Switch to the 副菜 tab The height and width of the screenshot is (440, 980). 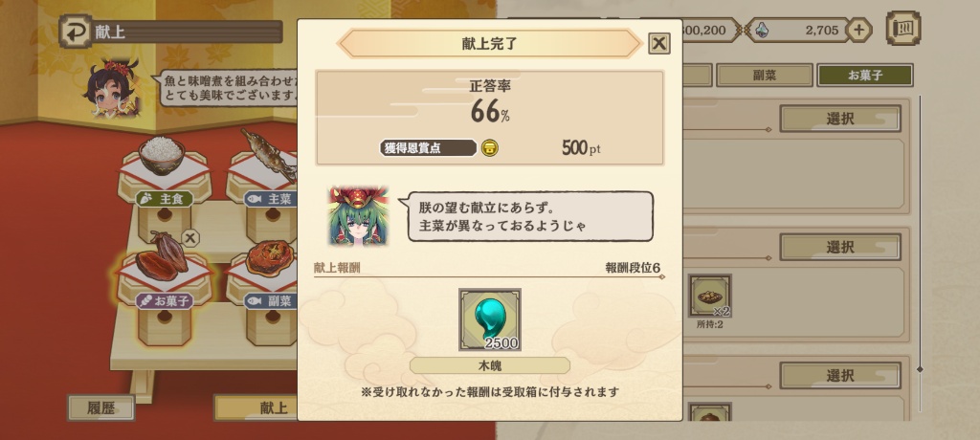[764, 76]
